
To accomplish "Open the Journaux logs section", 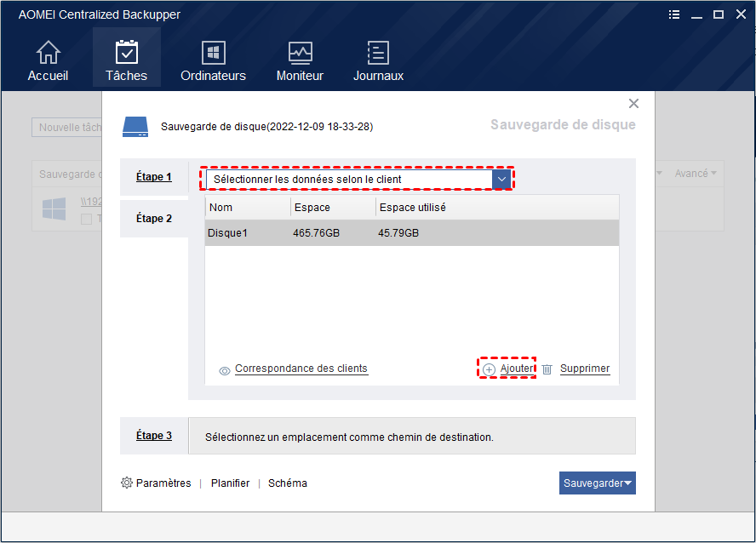I will (378, 60).
